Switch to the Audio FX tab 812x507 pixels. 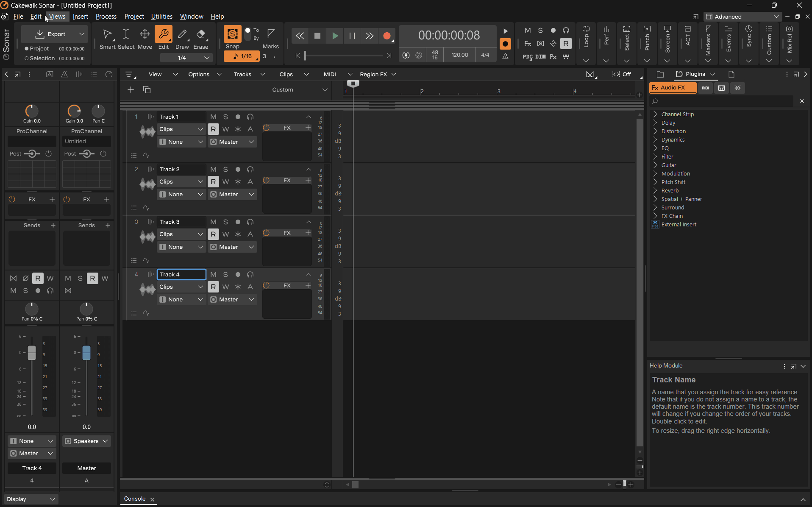[673, 88]
